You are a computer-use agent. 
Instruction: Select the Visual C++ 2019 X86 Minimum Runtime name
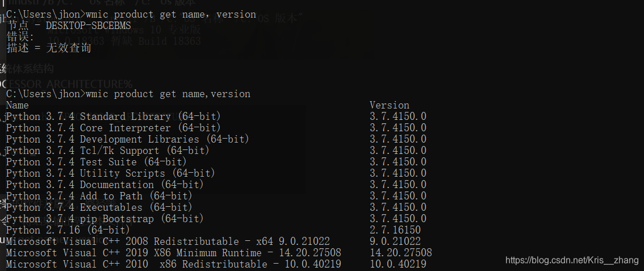(x=173, y=252)
